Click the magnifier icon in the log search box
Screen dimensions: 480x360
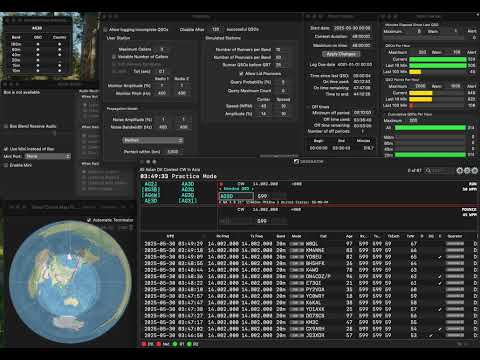[x=429, y=171]
